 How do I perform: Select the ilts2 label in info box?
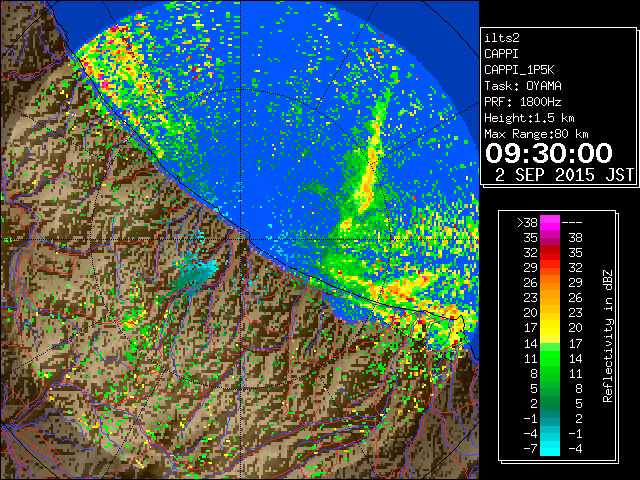tap(502, 38)
